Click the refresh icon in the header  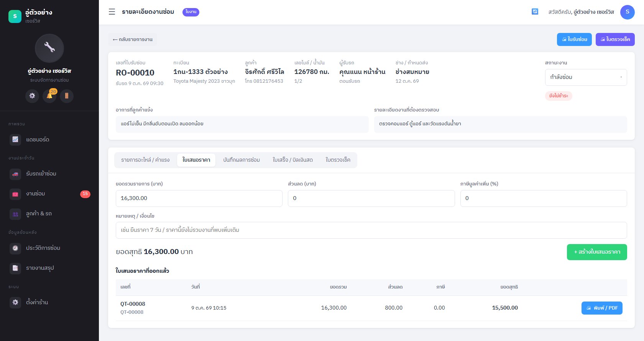coord(535,12)
